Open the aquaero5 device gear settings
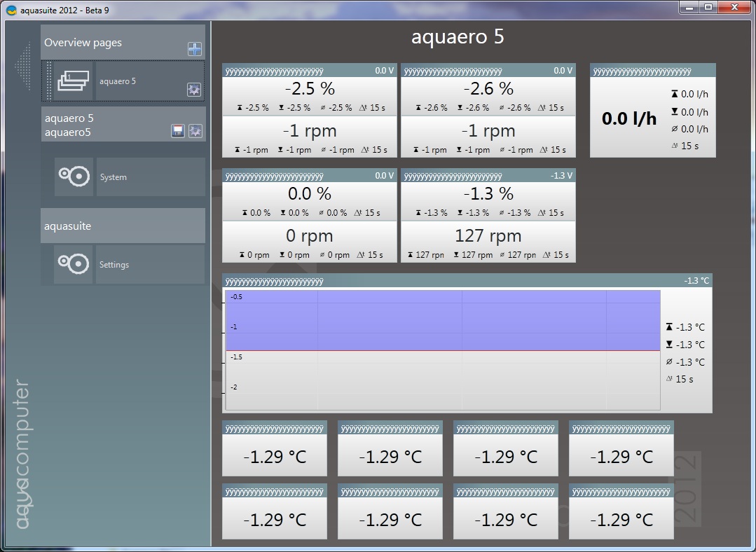Screen dimensions: 756x552 195,131
